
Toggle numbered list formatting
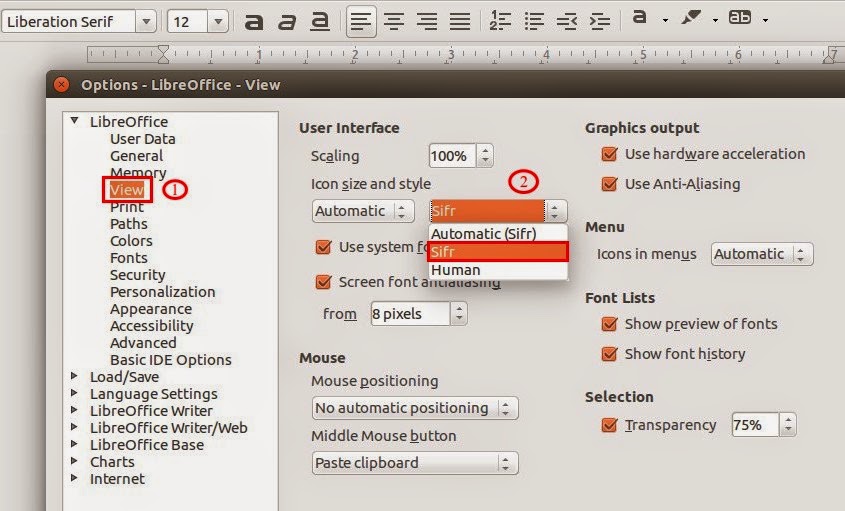(x=500, y=21)
